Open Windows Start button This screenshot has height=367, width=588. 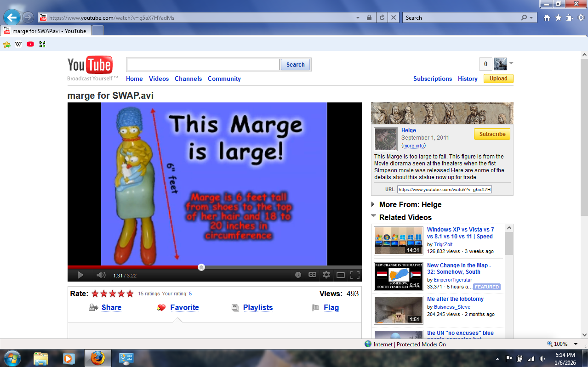(x=11, y=358)
